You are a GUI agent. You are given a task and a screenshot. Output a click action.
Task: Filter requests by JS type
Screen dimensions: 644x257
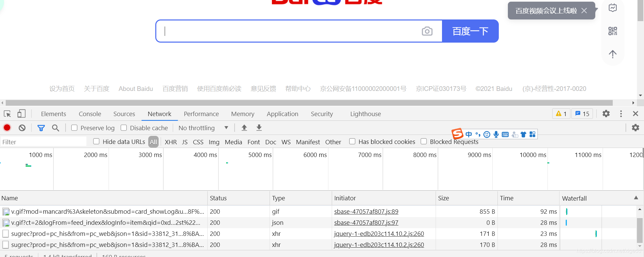pyautogui.click(x=185, y=142)
